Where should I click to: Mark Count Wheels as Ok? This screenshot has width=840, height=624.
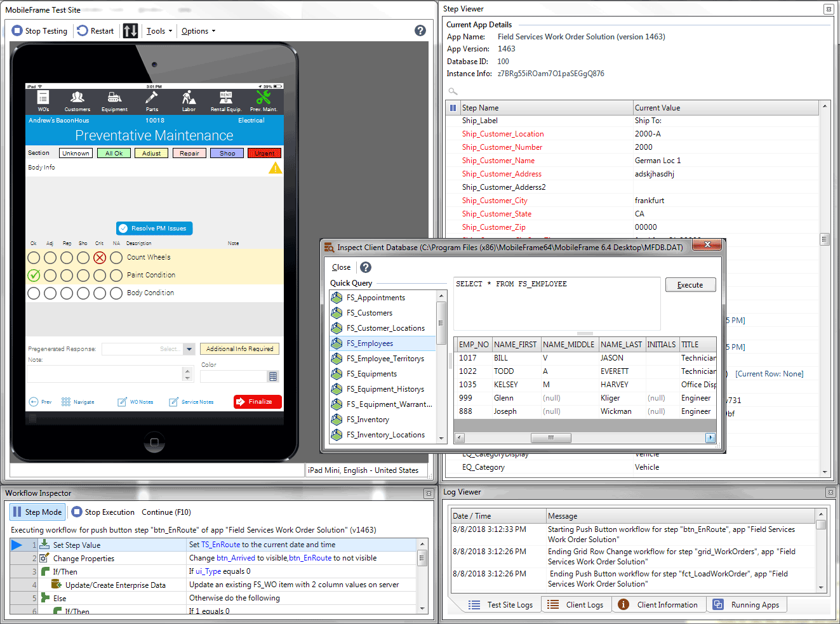(34, 258)
